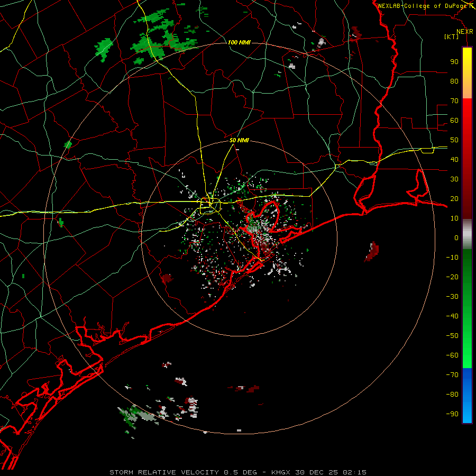476x476 pixels.
Task: Click the 0 value on velocity scale
Action: pos(456,238)
